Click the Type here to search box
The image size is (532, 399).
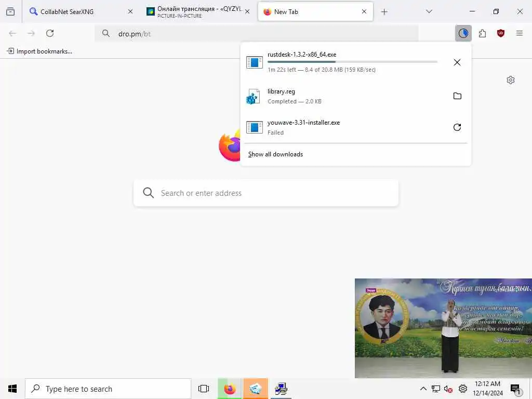point(108,389)
